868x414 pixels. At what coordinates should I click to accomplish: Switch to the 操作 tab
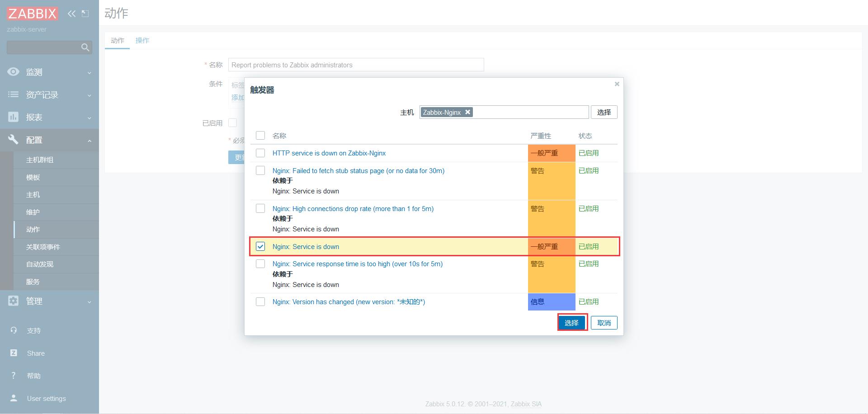pos(142,41)
